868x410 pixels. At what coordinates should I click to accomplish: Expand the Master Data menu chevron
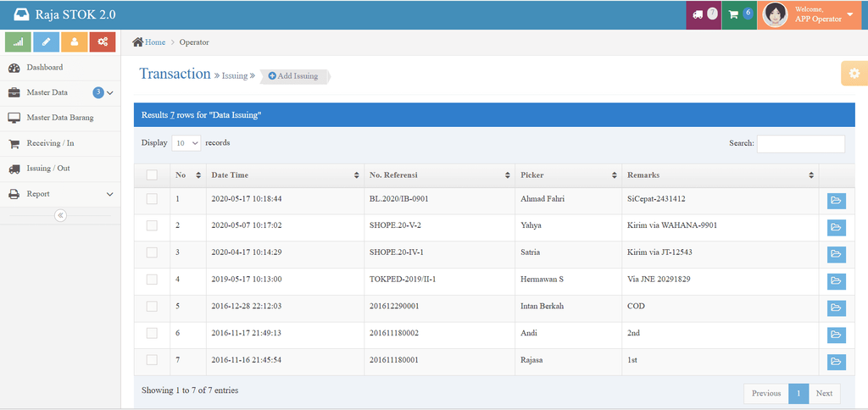point(109,93)
